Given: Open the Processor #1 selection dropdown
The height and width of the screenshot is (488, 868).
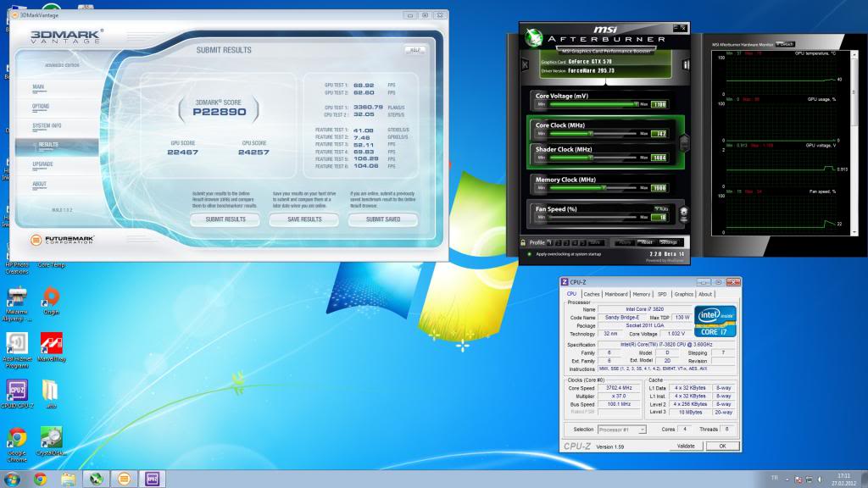Looking at the screenshot, I should pos(621,430).
